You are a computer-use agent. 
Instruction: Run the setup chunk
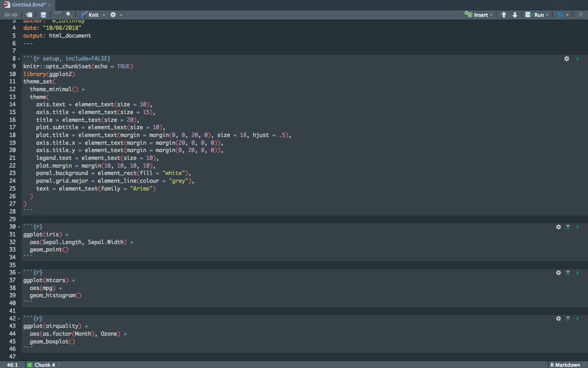[x=578, y=58]
